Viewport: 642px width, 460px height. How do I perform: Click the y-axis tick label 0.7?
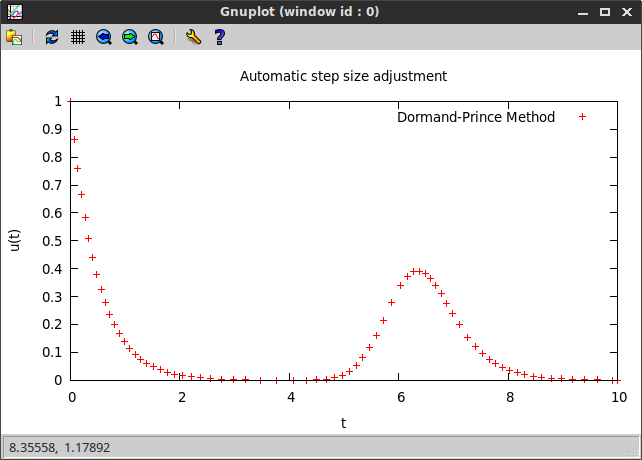[x=52, y=185]
